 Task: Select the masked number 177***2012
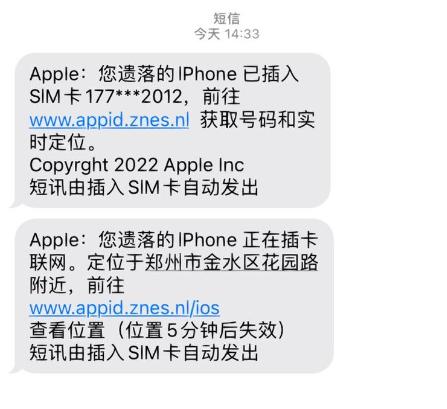tap(134, 97)
